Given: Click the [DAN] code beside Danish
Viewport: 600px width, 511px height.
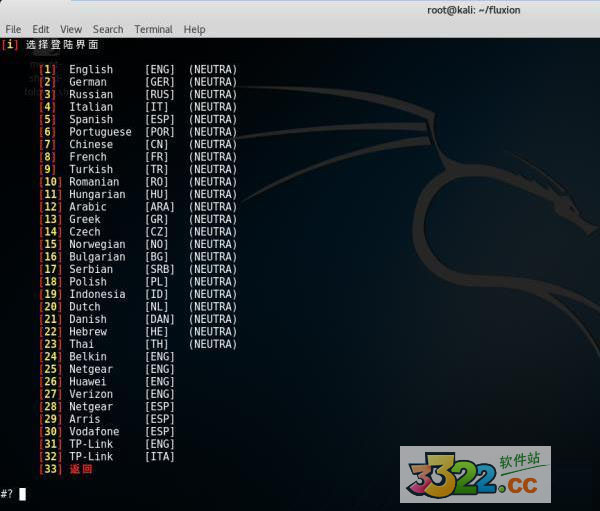Looking at the screenshot, I should point(160,319).
